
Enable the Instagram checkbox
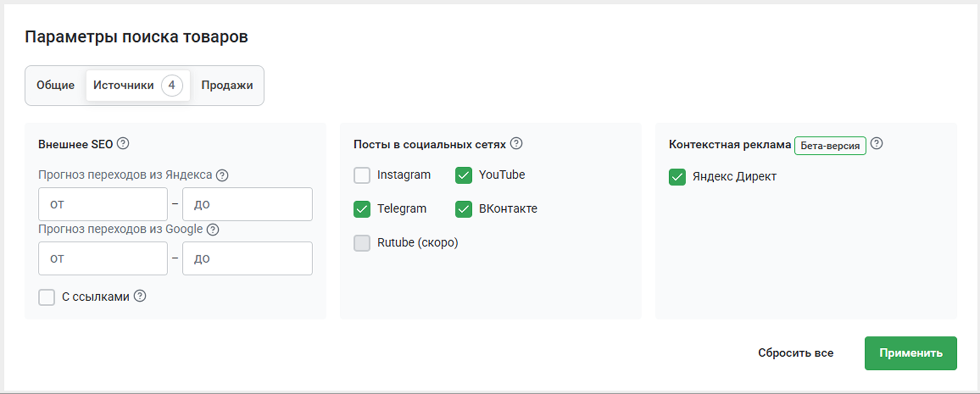[362, 175]
